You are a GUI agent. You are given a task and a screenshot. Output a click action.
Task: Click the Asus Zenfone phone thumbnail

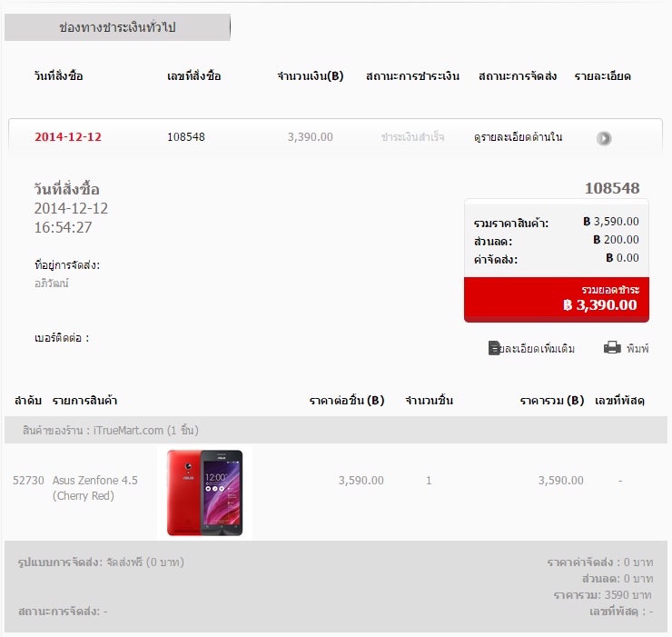pos(205,493)
